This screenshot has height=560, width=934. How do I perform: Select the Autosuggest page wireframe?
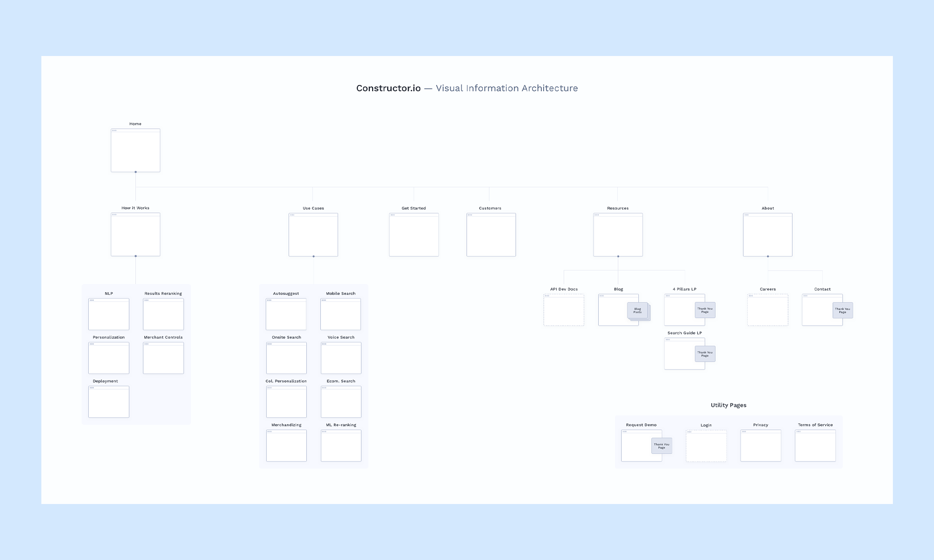pos(286,314)
